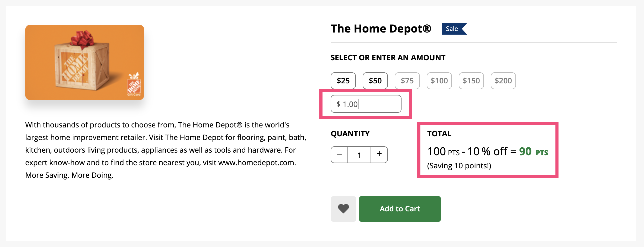Click the green 90 PTS total
This screenshot has width=644, height=247.
pos(533,152)
